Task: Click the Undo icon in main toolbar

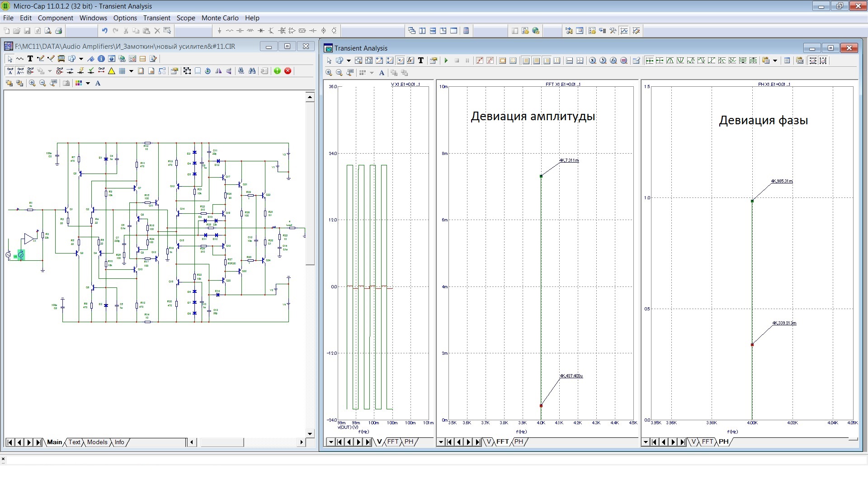Action: (104, 31)
